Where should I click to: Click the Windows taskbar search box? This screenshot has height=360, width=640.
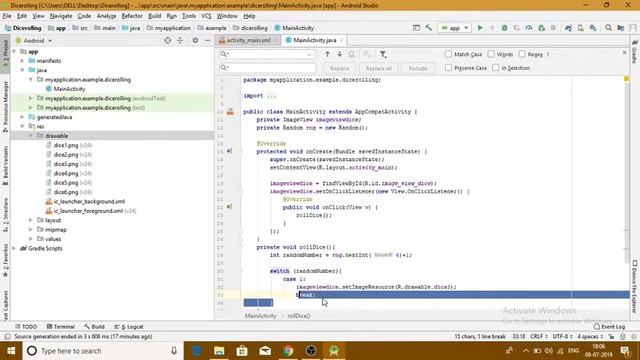click(102, 351)
